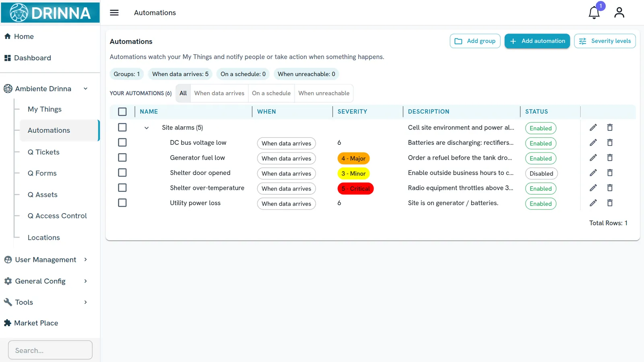Click the Disabled status badge
This screenshot has width=644, height=362.
(541, 173)
